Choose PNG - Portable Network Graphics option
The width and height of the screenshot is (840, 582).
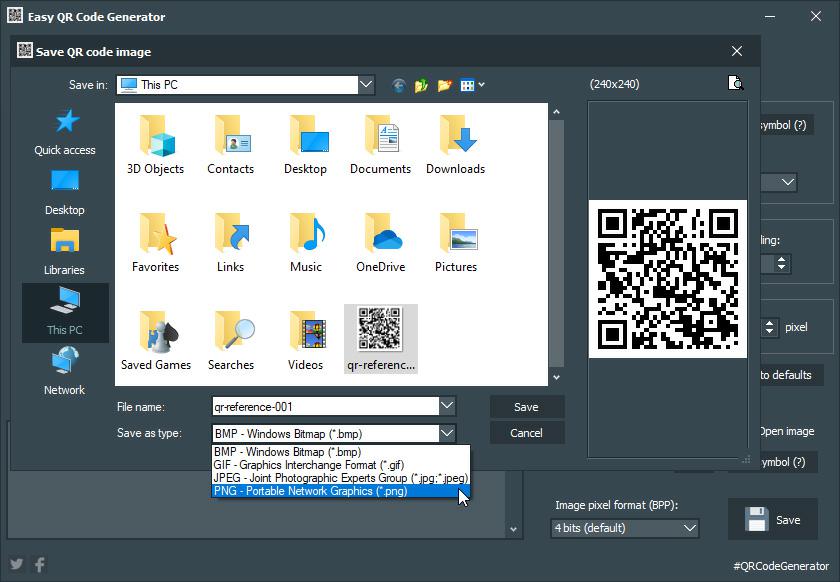pos(341,491)
